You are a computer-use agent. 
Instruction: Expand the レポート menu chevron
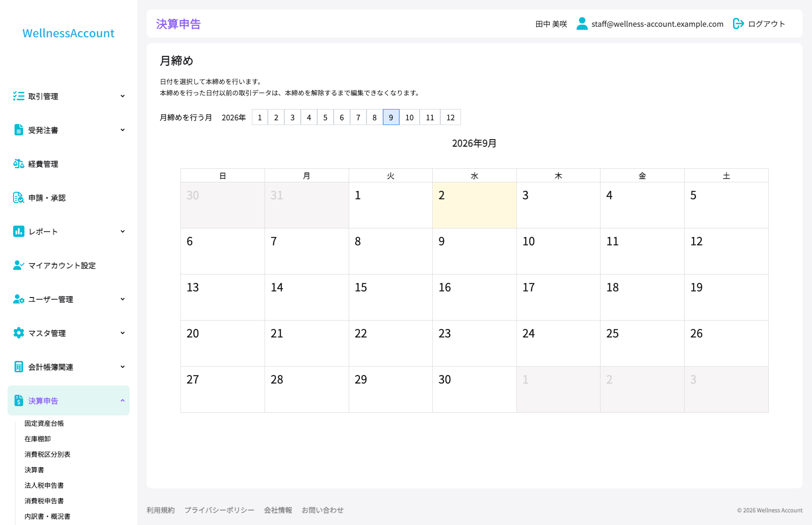tap(123, 232)
